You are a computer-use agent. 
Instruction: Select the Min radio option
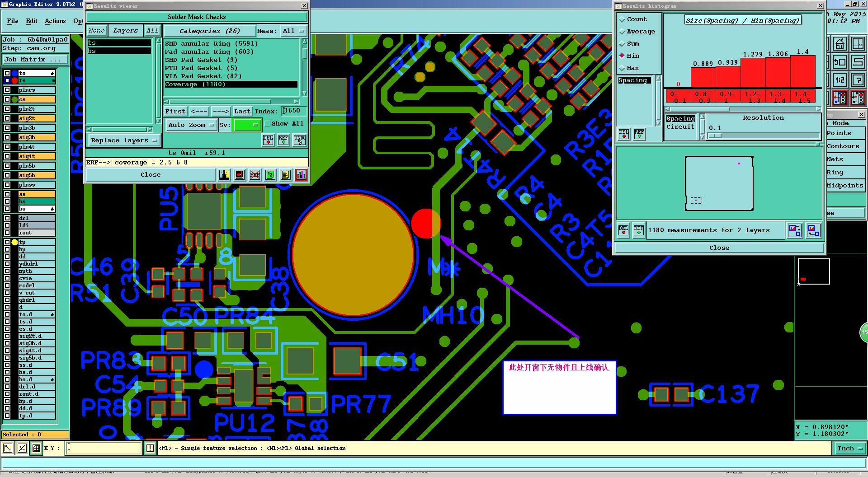click(x=622, y=56)
